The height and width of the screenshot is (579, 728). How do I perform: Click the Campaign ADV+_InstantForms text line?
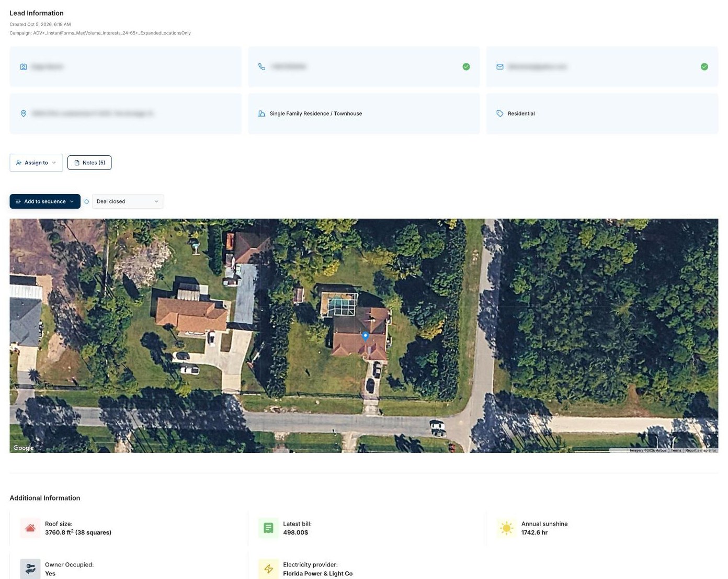click(100, 33)
